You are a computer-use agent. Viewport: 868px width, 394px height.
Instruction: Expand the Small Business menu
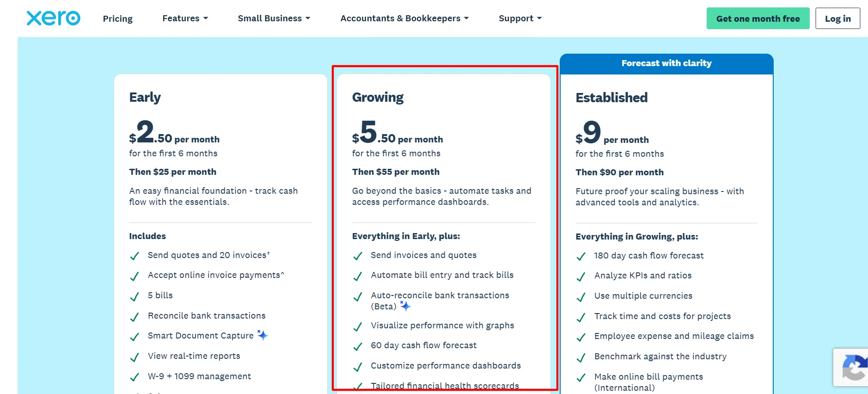tap(274, 18)
